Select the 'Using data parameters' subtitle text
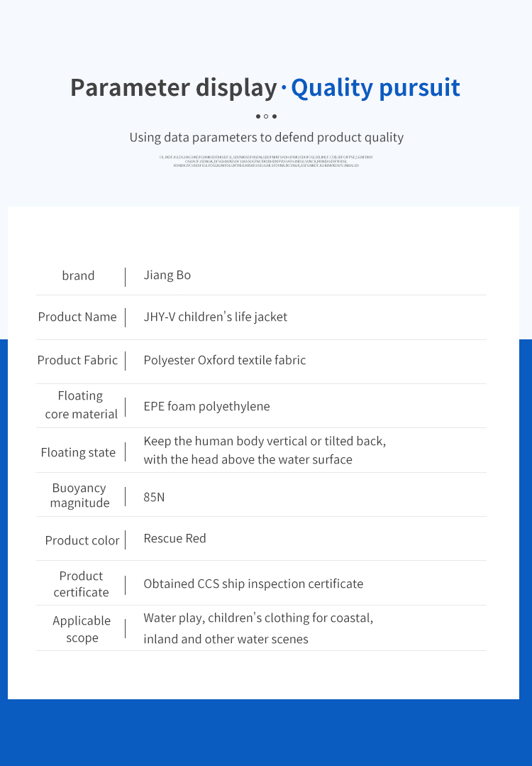 267,137
